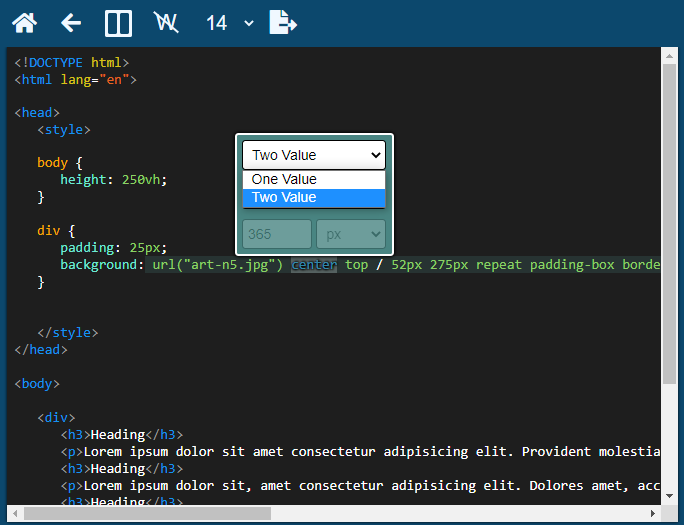Select the highlighted center keyword in code

click(314, 265)
